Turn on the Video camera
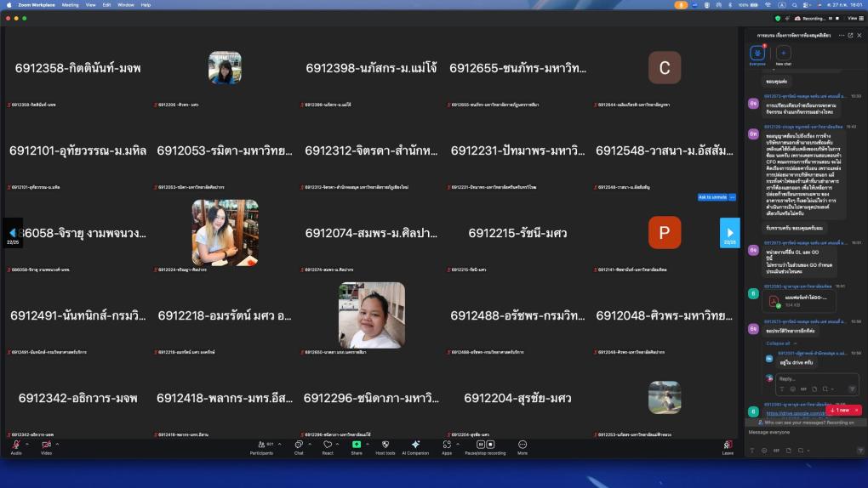The width and height of the screenshot is (868, 488). [46, 445]
